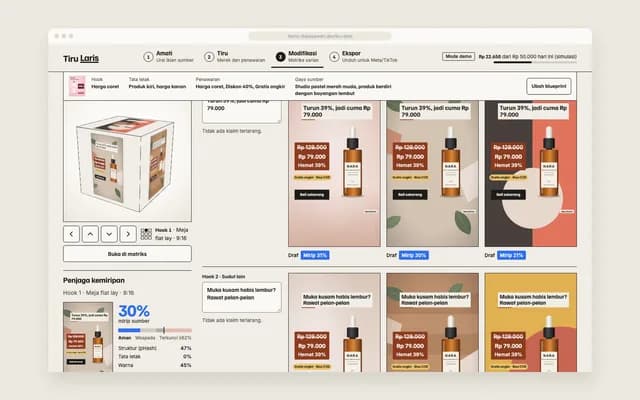Viewport: 640px width, 400px height.
Task: Open the Penjaga kemiripan preview thumbnail
Action: 88,337
